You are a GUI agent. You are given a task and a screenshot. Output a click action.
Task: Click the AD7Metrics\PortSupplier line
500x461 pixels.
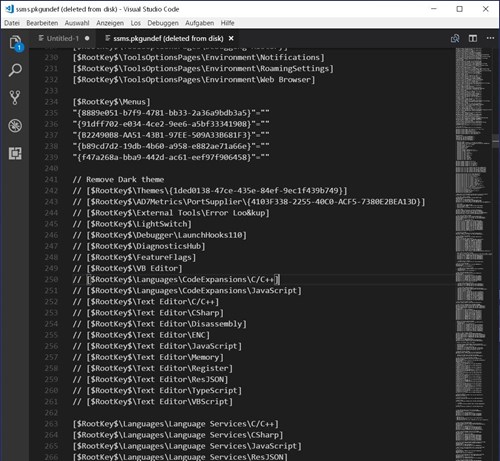[249, 202]
